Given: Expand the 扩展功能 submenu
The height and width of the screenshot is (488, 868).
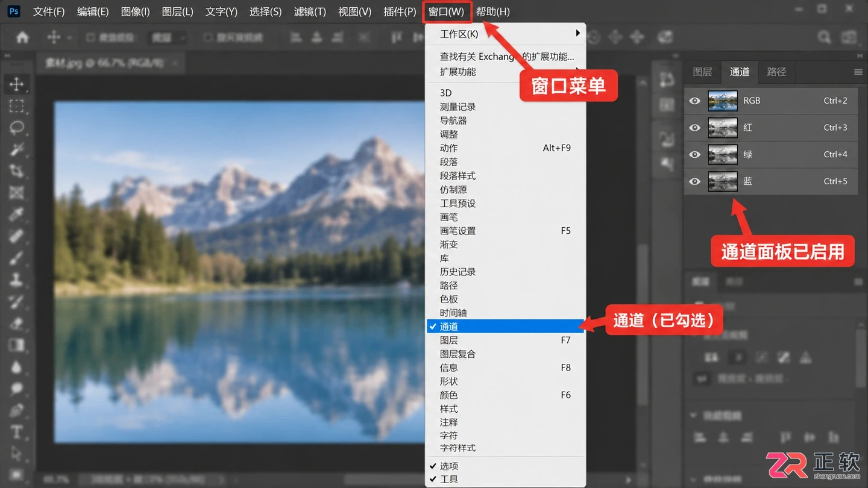Looking at the screenshot, I should tap(506, 72).
